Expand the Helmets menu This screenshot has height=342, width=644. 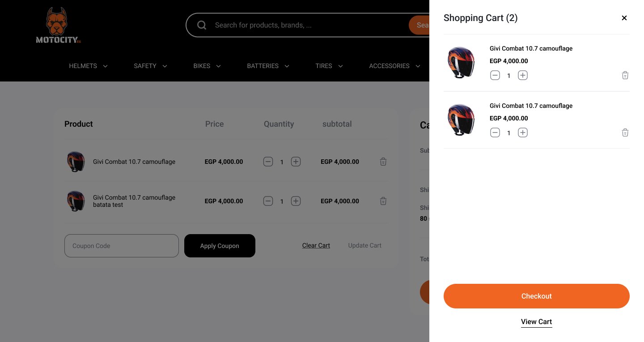88,66
